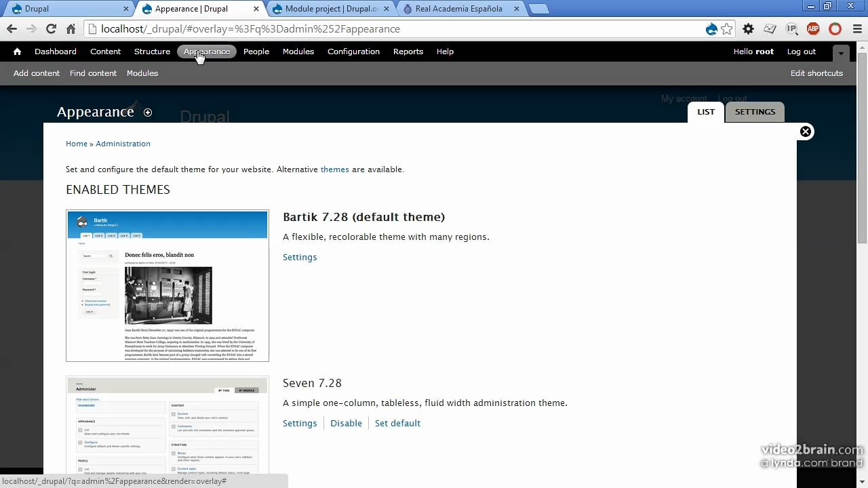
Task: Open Seven theme Settings
Action: [x=300, y=423]
